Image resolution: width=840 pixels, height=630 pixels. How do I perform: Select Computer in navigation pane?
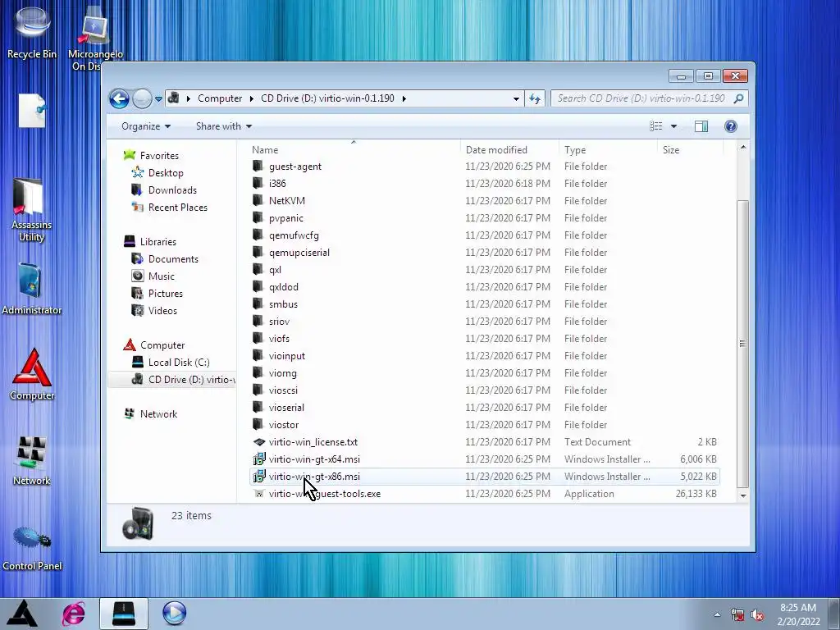(x=162, y=345)
